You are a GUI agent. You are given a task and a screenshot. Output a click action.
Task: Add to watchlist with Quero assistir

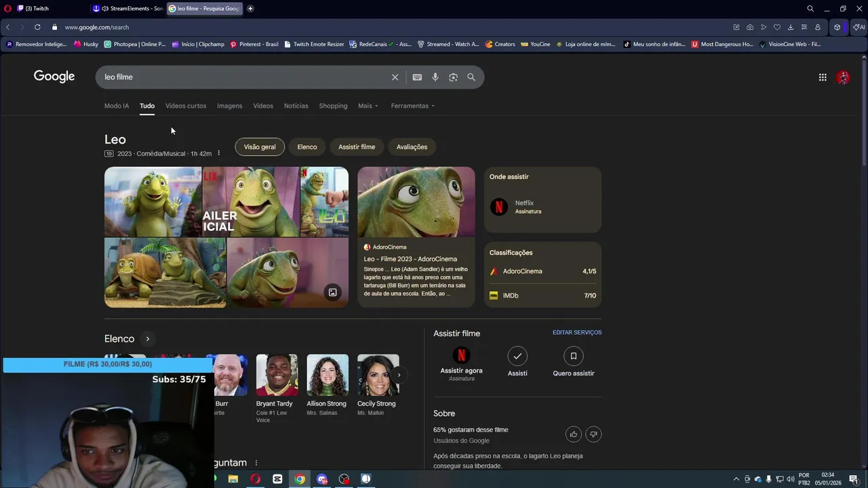point(573,356)
